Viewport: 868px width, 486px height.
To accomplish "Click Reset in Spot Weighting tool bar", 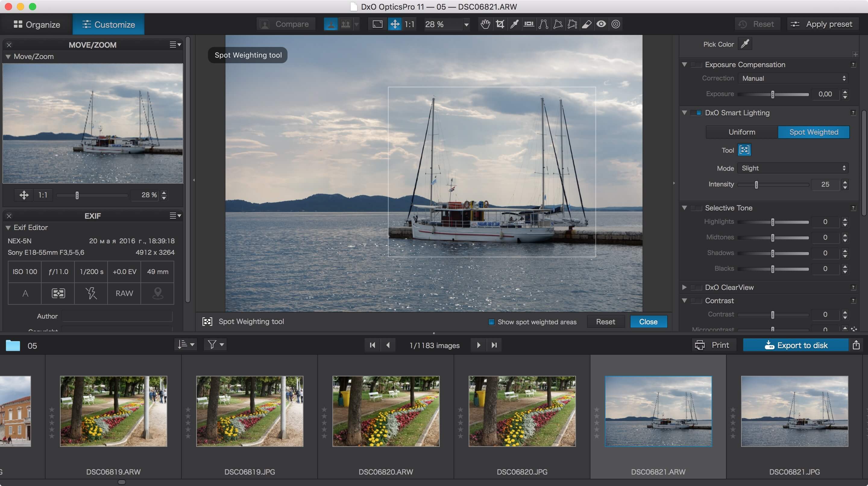I will click(x=605, y=322).
